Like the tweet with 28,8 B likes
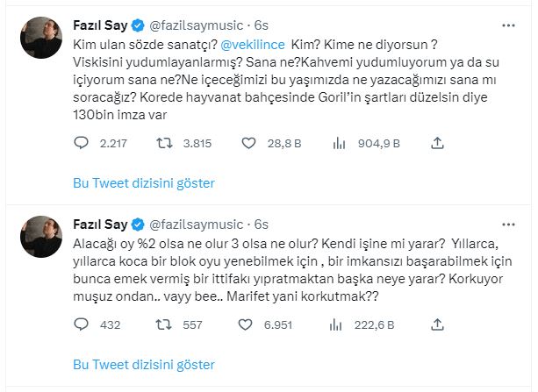Image resolution: width=538 pixels, height=392 pixels. (247, 143)
